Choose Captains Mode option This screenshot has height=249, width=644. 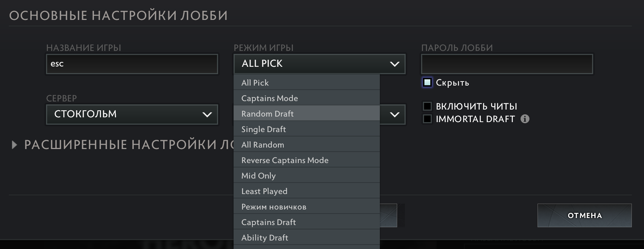click(x=307, y=98)
